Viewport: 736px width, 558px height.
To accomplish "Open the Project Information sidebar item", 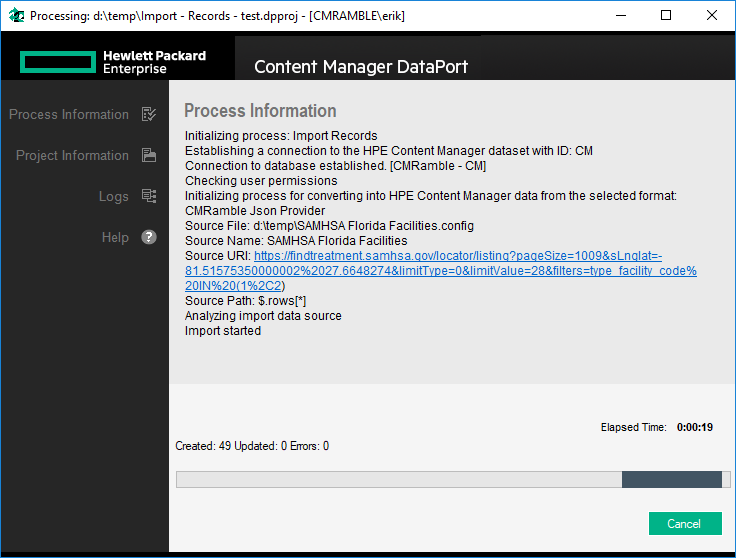I will pos(86,155).
